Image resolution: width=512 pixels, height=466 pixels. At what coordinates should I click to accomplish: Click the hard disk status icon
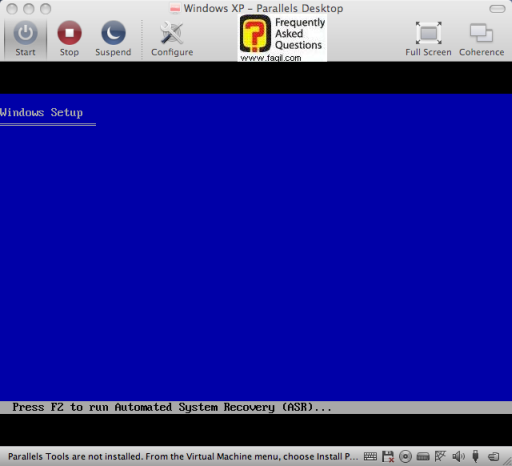(x=423, y=456)
